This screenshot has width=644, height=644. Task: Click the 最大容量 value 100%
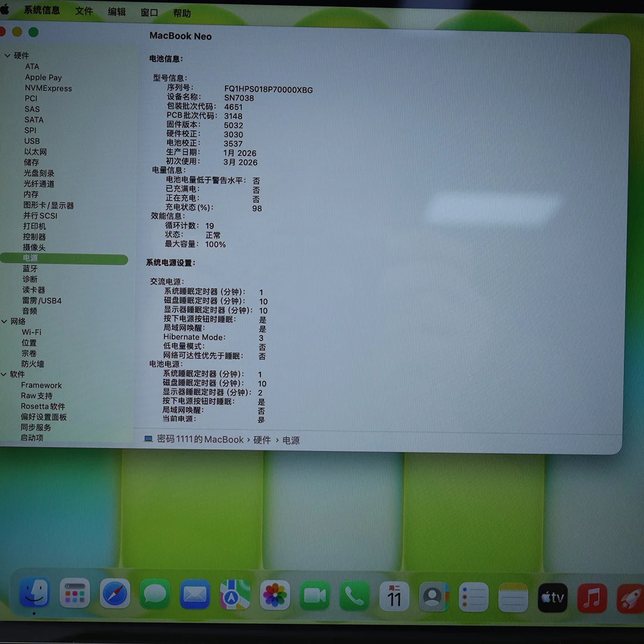coord(216,244)
